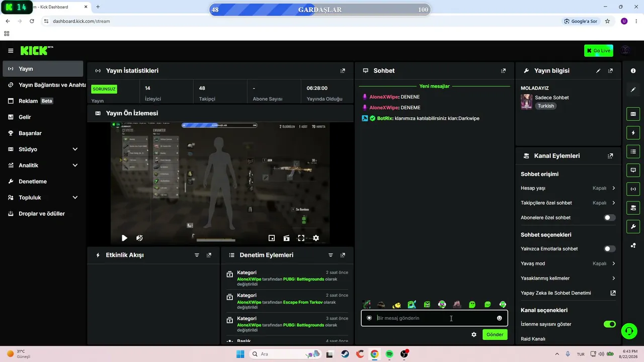Image resolution: width=644 pixels, height=362 pixels.
Task: Click the Sadece Sohbet category thumbnail
Action: point(526,102)
